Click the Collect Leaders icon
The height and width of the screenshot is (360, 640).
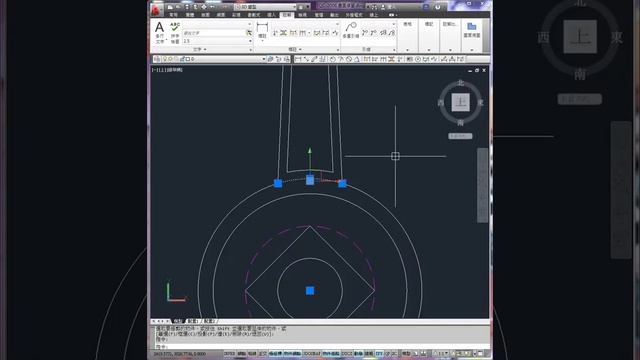391,33
